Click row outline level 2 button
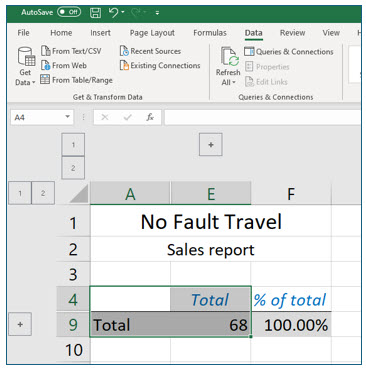The image size is (366, 370). pos(43,193)
